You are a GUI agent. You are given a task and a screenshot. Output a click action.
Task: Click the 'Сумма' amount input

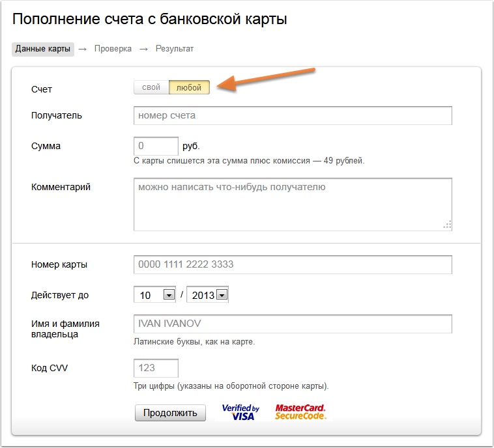click(x=156, y=146)
